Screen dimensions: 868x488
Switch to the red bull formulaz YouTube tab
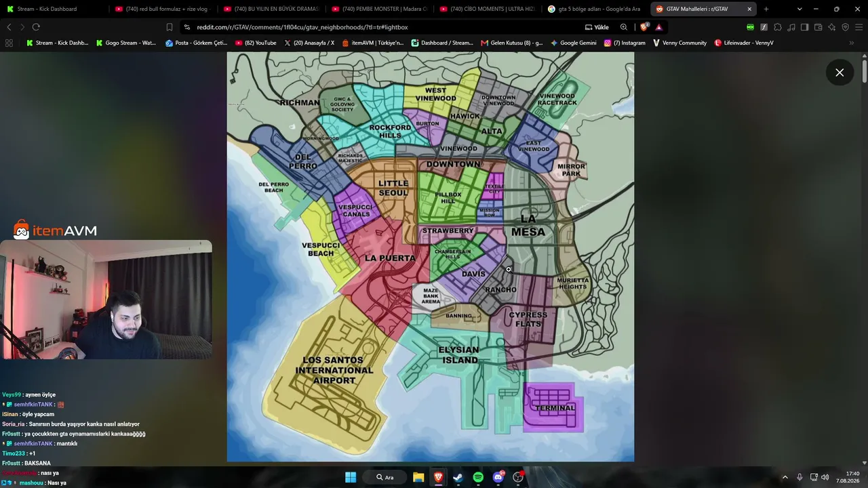point(163,9)
